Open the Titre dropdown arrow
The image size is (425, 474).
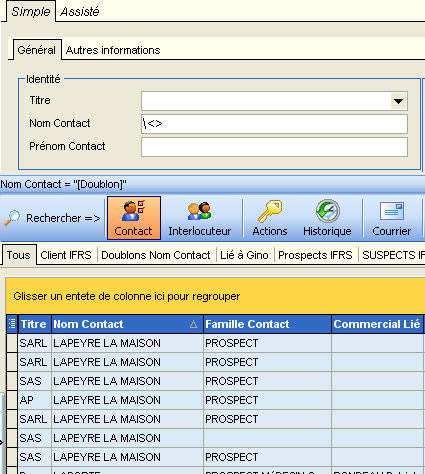tap(398, 101)
